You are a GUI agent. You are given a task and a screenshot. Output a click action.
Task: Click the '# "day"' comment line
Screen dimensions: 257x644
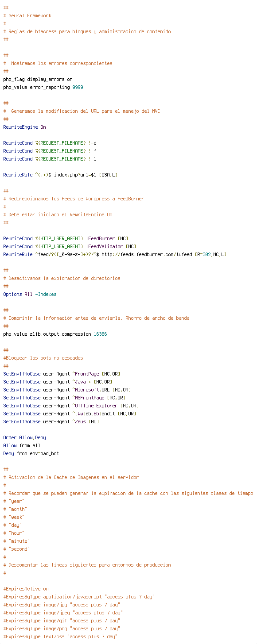[12, 525]
